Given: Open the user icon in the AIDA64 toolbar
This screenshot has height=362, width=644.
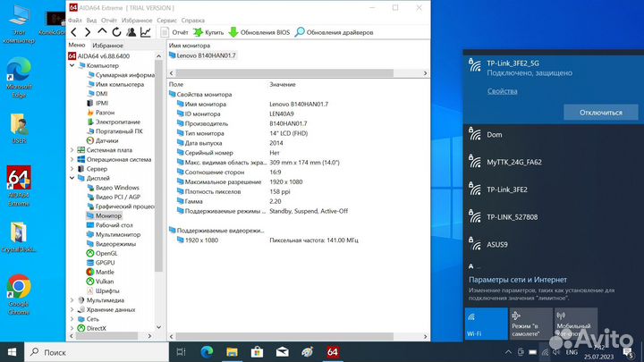Looking at the screenshot, I should click(x=131, y=32).
